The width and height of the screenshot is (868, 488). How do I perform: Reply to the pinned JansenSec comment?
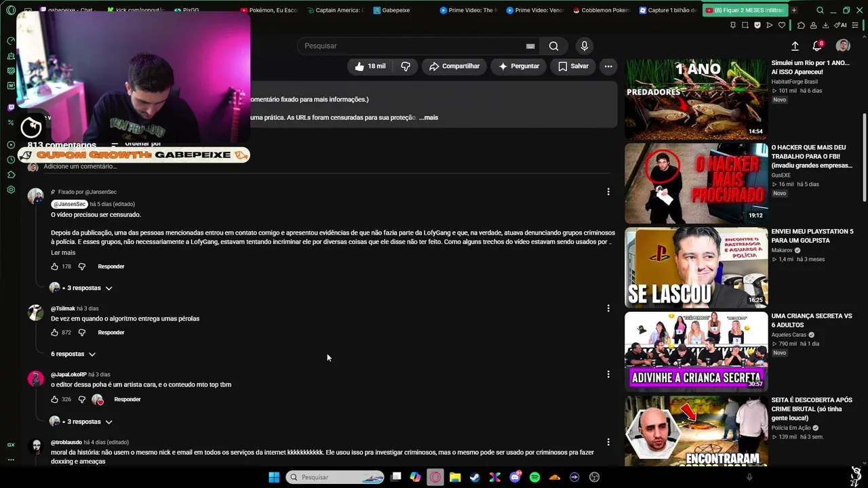click(x=111, y=266)
